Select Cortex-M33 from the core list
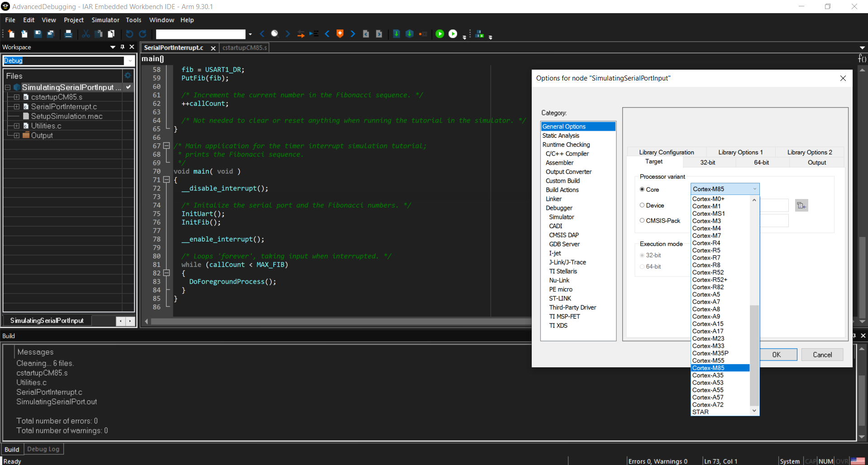 pyautogui.click(x=708, y=346)
